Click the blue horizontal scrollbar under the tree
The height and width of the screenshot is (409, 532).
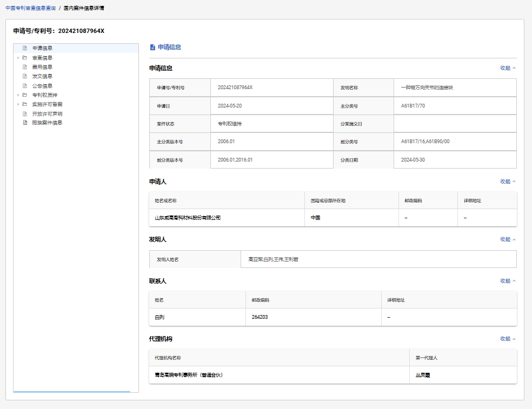[x=71, y=392]
